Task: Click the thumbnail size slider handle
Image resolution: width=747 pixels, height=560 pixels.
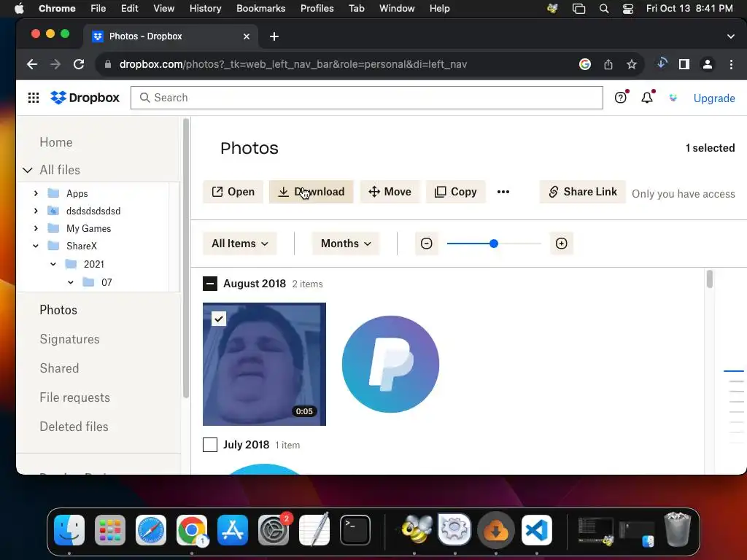Action: (494, 244)
